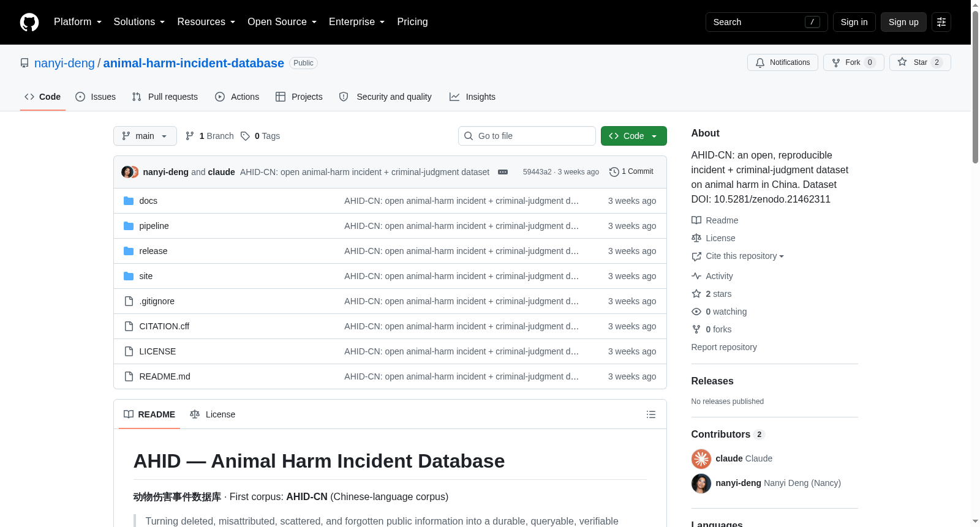Click the pipeline folder icon

(129, 226)
